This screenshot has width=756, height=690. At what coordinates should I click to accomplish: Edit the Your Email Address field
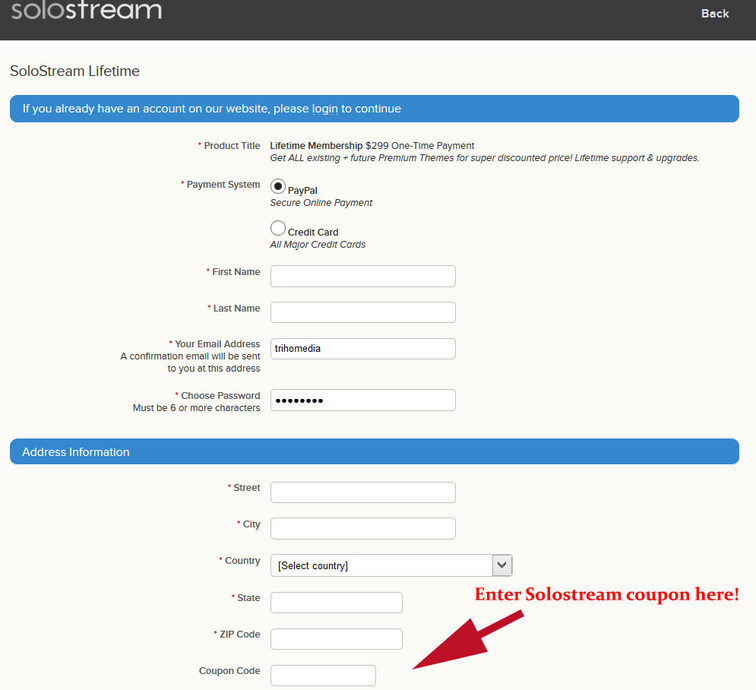[363, 349]
